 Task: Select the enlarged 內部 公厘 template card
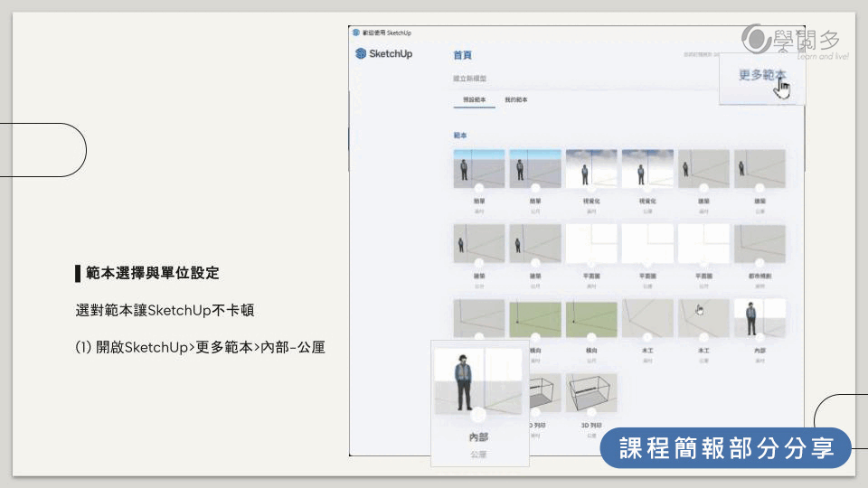click(x=479, y=403)
